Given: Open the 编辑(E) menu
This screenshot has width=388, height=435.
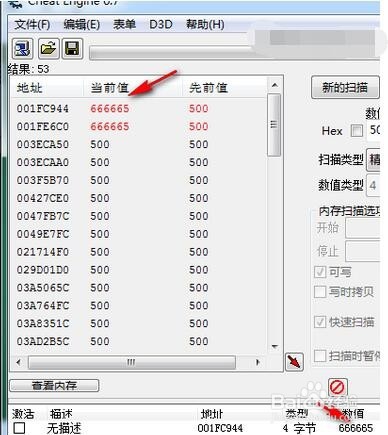Looking at the screenshot, I should point(81,25).
